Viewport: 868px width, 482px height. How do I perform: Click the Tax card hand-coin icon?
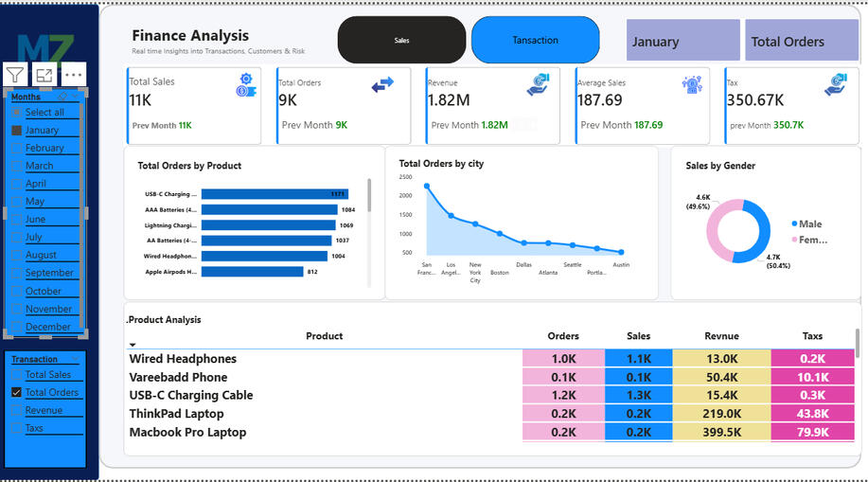coord(836,85)
